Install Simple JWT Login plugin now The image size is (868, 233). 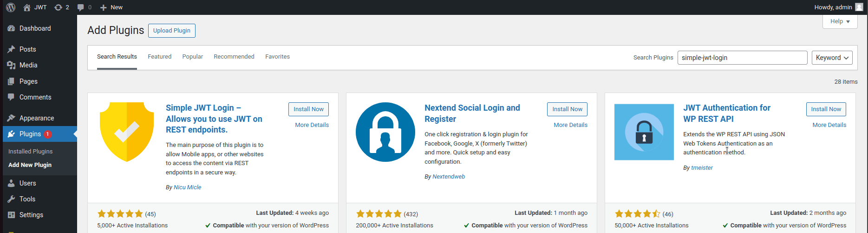tap(309, 109)
